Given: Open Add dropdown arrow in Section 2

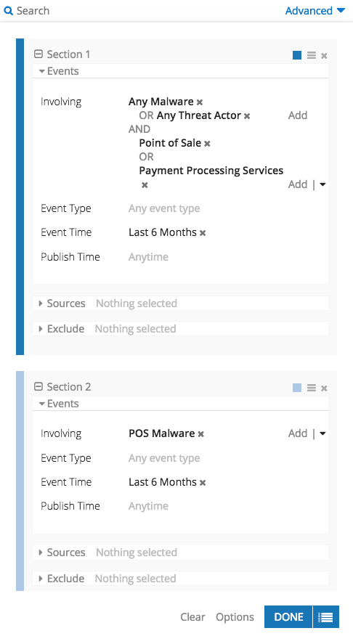Looking at the screenshot, I should coord(322,433).
